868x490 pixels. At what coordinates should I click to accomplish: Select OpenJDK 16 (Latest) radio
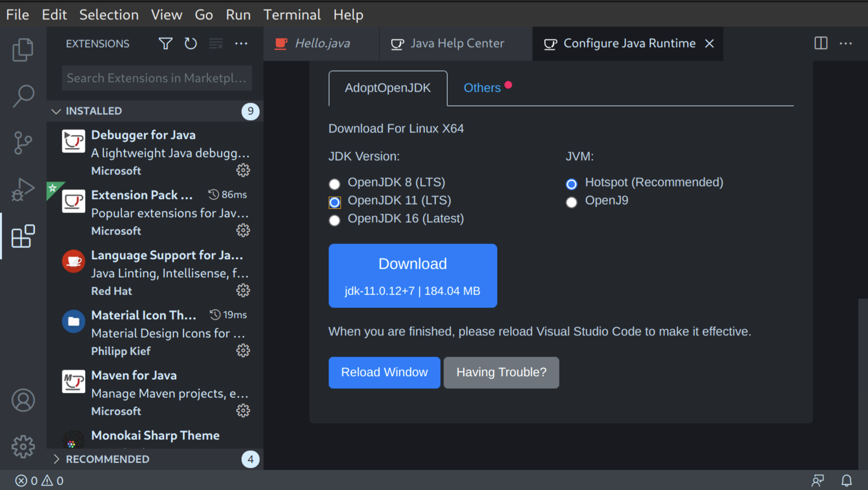coord(334,220)
